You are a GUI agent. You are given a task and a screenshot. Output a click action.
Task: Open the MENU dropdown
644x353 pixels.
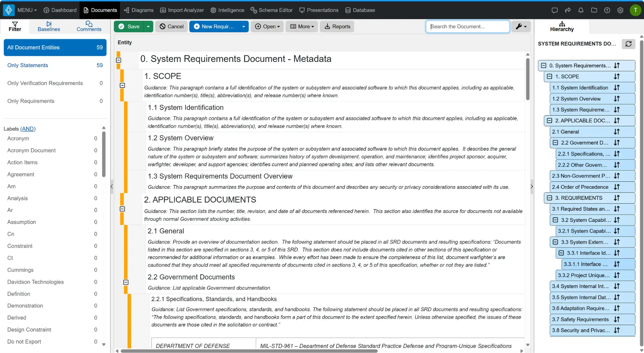pyautogui.click(x=27, y=10)
